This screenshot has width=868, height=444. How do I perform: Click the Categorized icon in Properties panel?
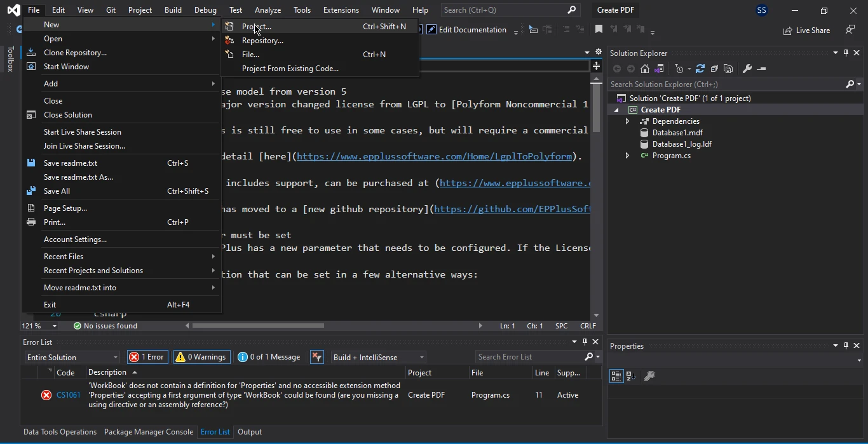click(616, 376)
